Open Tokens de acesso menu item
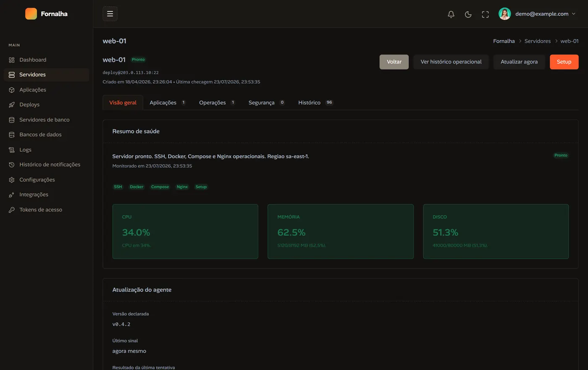This screenshot has width=588, height=370. [46, 210]
